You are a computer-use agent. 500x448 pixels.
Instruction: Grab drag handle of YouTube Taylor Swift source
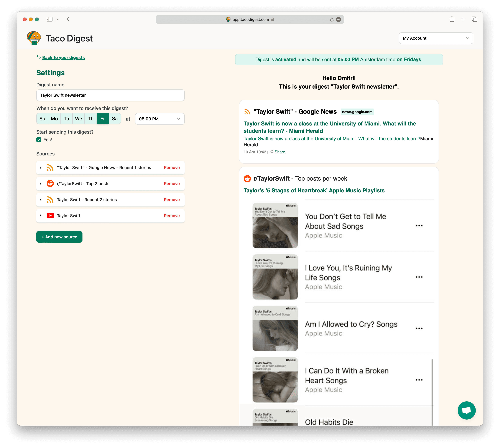41,216
